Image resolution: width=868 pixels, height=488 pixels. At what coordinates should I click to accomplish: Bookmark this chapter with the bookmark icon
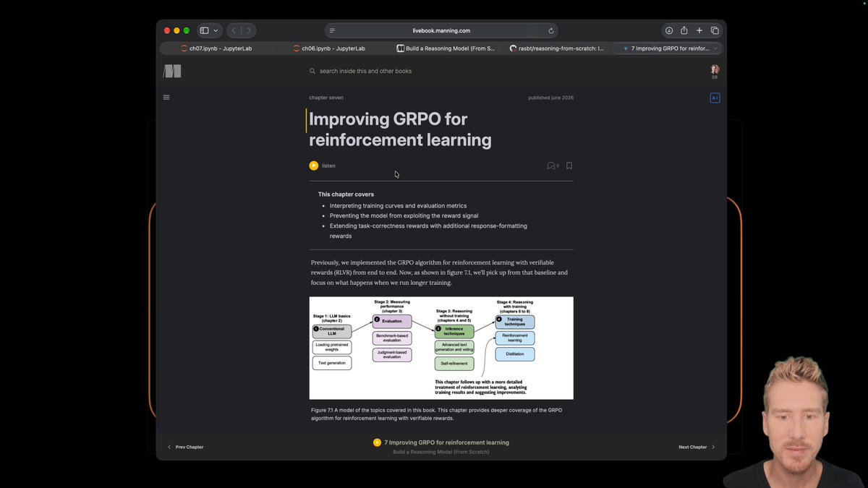[569, 166]
